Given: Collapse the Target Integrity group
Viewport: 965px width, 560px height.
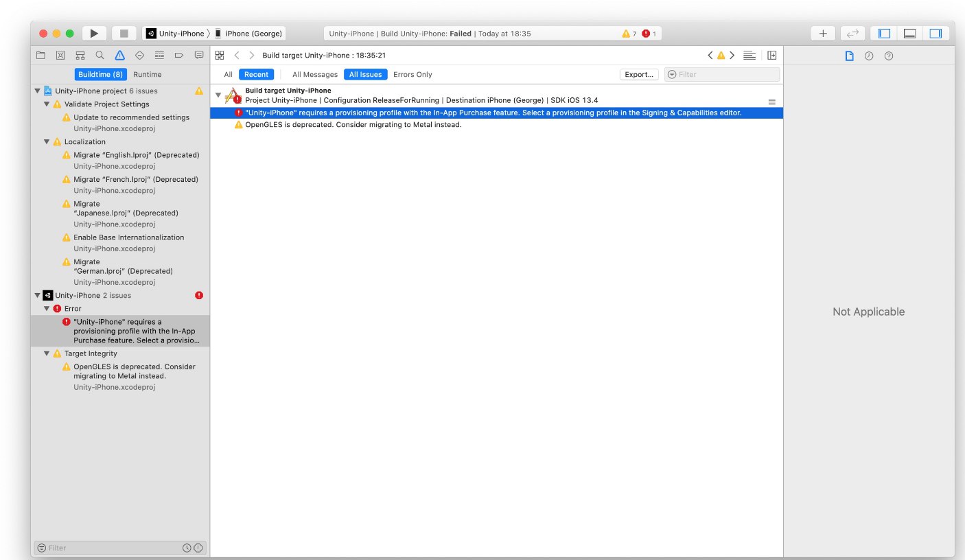Looking at the screenshot, I should pyautogui.click(x=47, y=353).
